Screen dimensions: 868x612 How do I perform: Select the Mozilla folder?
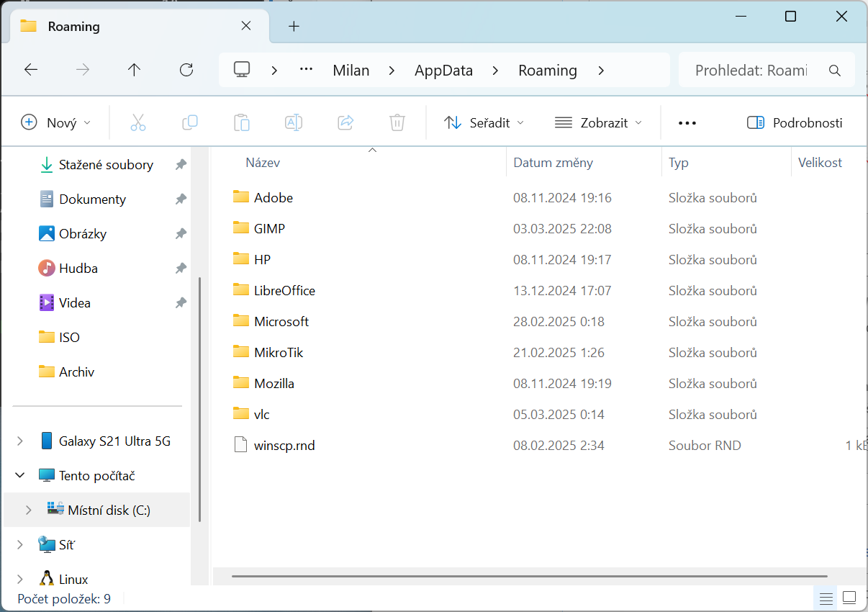(x=274, y=383)
